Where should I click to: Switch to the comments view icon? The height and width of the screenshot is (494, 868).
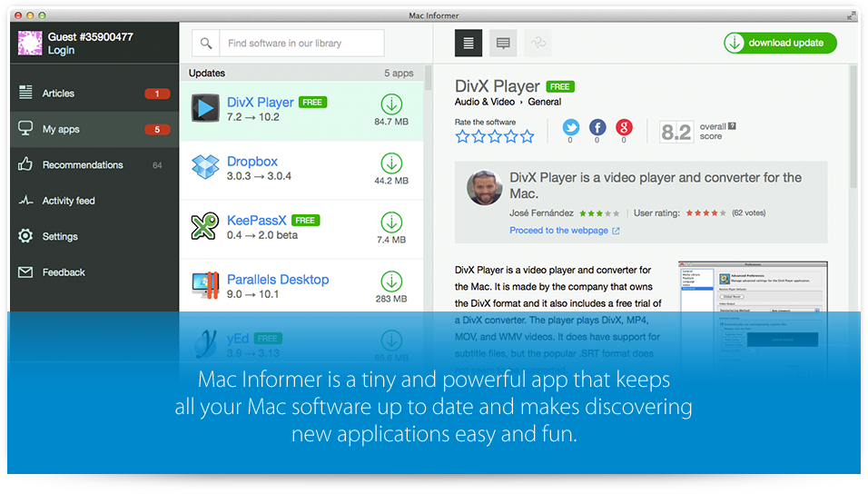pyautogui.click(x=503, y=43)
